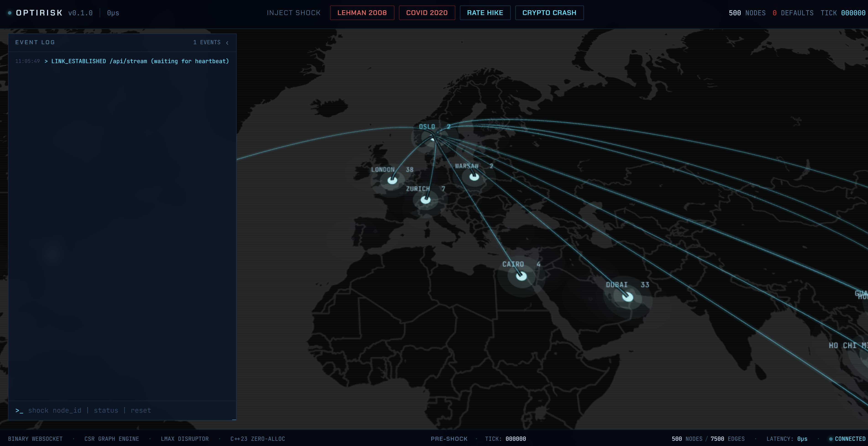Click the Ho Chi Minh node label
The height and width of the screenshot is (446, 868).
(x=847, y=346)
